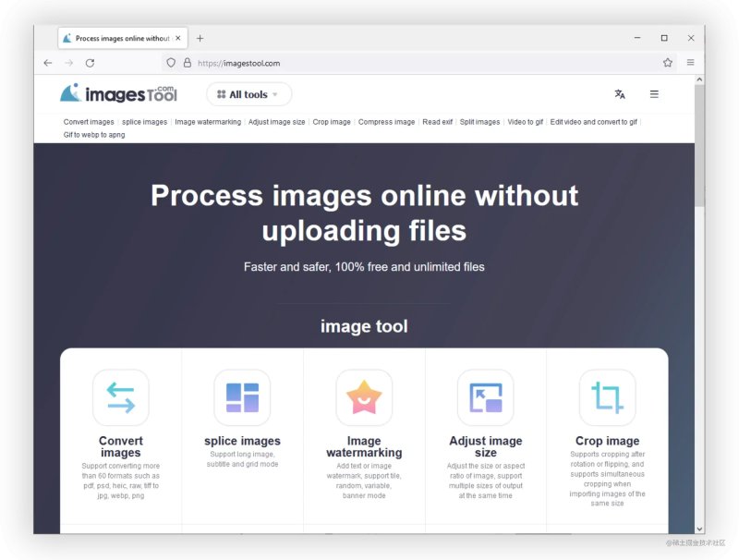739x560 pixels.
Task: Open the site hamburger menu icon
Action: pos(654,94)
